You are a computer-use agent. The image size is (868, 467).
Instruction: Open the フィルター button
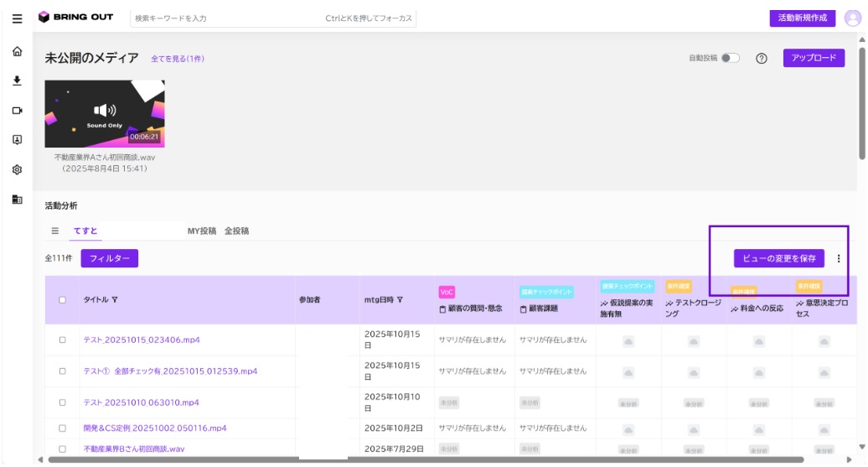coord(110,258)
